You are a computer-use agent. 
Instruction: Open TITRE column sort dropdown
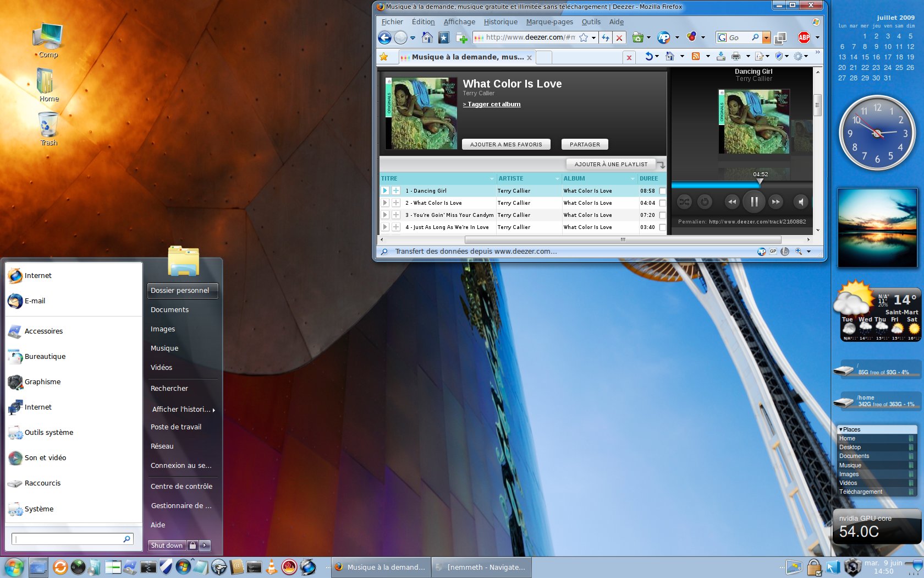(x=492, y=179)
